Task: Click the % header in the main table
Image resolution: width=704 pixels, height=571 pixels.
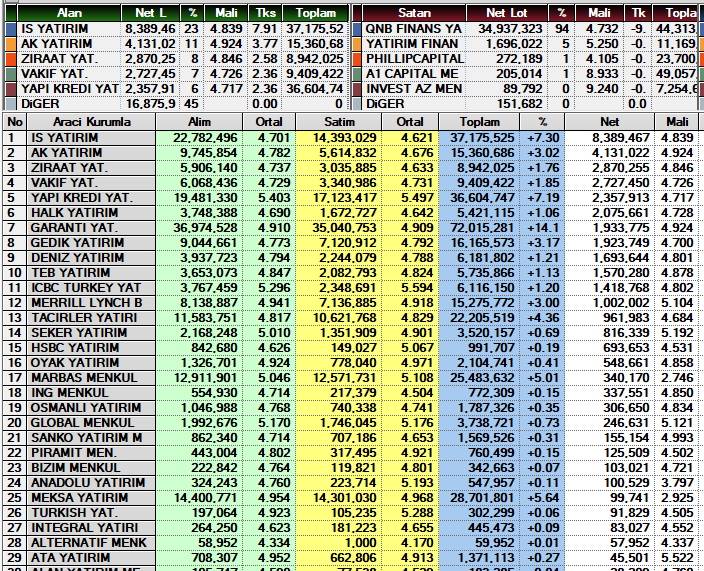Action: [542, 122]
